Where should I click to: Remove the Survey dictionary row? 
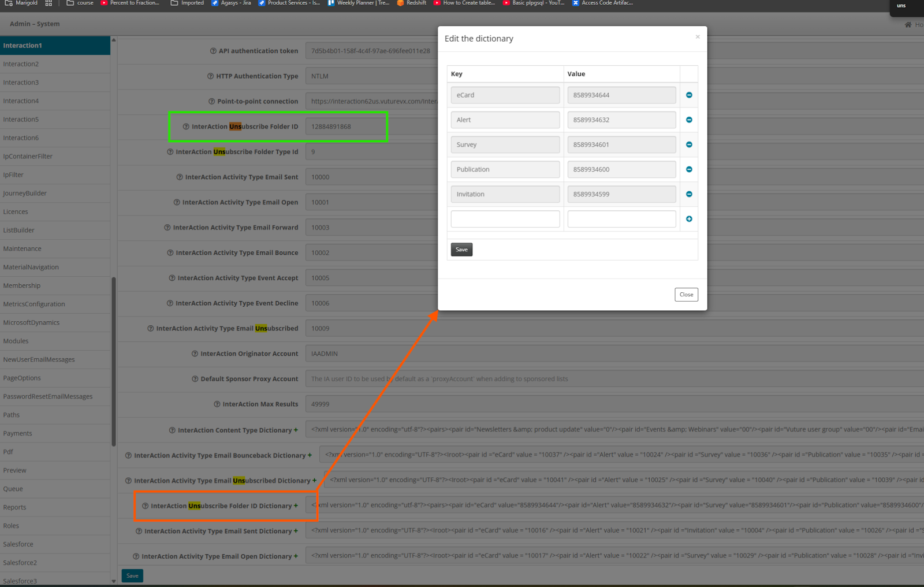(689, 144)
